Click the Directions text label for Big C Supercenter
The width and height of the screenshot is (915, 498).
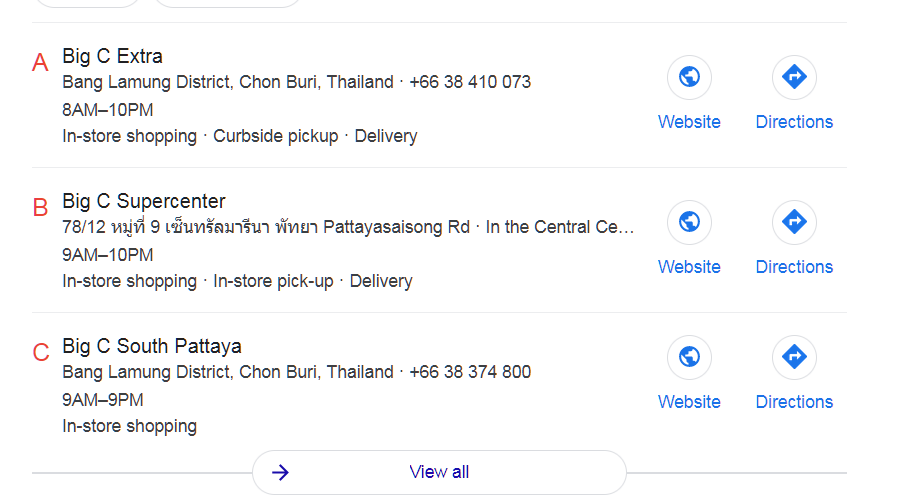794,267
